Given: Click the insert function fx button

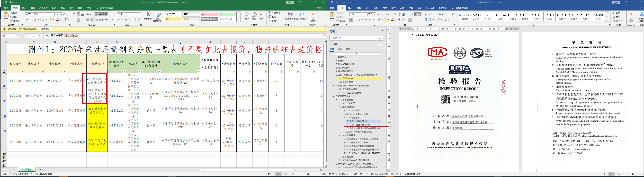Looking at the screenshot, I should (40, 36).
